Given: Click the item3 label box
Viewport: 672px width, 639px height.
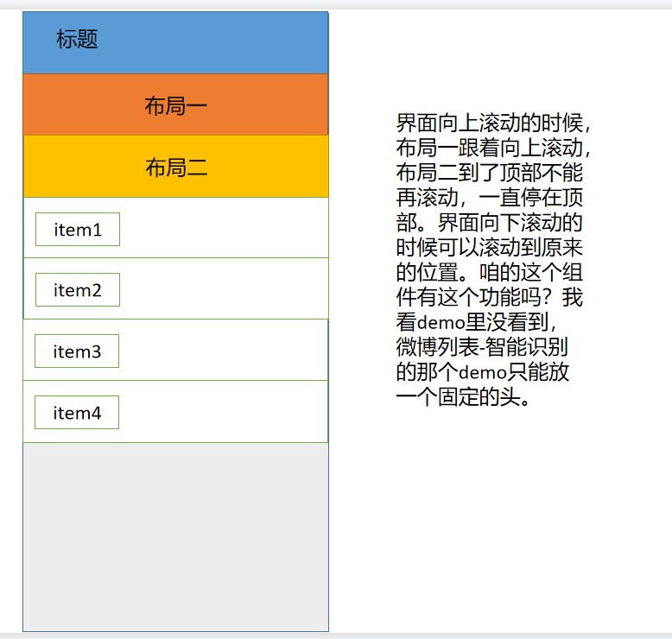Looking at the screenshot, I should pyautogui.click(x=77, y=351).
